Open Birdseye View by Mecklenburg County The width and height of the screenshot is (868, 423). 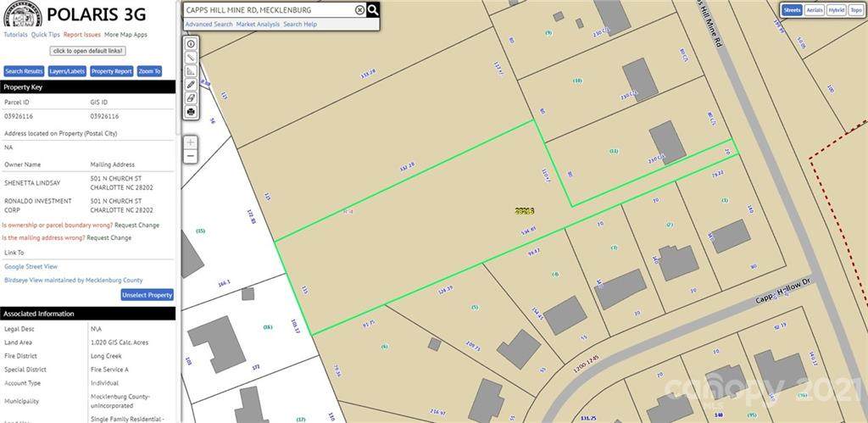(x=74, y=281)
